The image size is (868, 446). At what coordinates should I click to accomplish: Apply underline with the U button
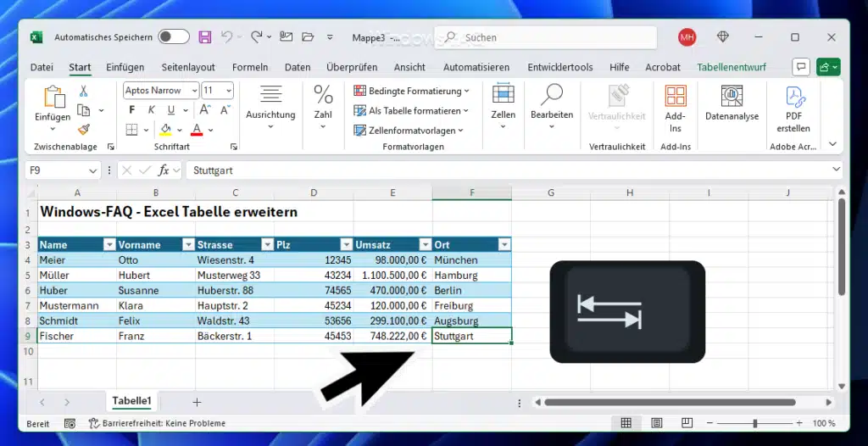pos(171,109)
